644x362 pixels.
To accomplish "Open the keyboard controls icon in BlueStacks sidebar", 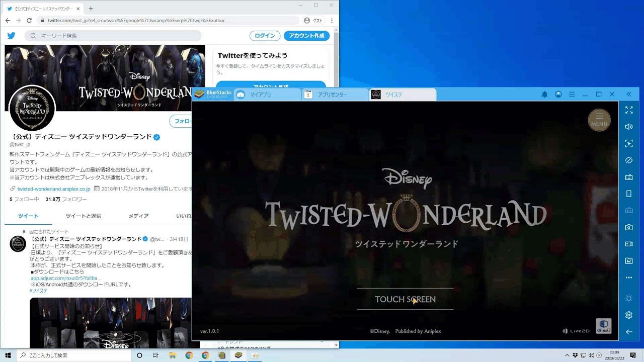I will pyautogui.click(x=628, y=177).
